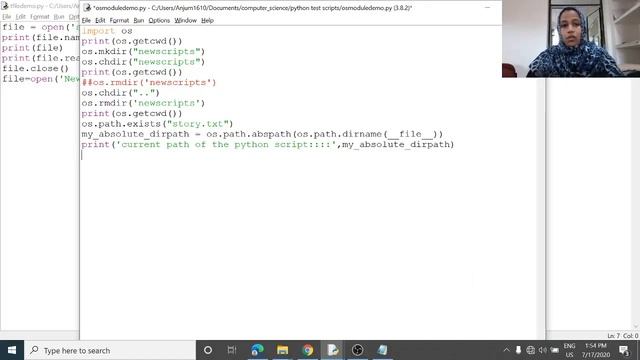
Task: Open Run menu in background filedemo.py window
Action: [x=59, y=17]
